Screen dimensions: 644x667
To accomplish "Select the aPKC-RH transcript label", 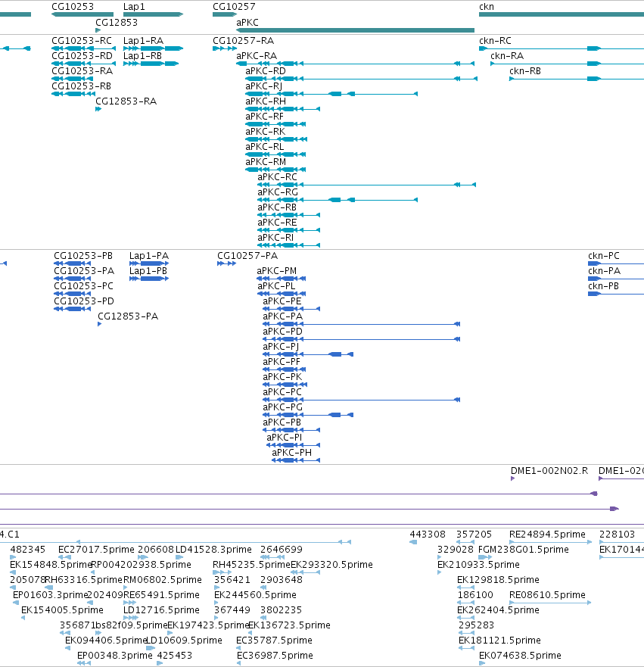I will click(x=266, y=101).
